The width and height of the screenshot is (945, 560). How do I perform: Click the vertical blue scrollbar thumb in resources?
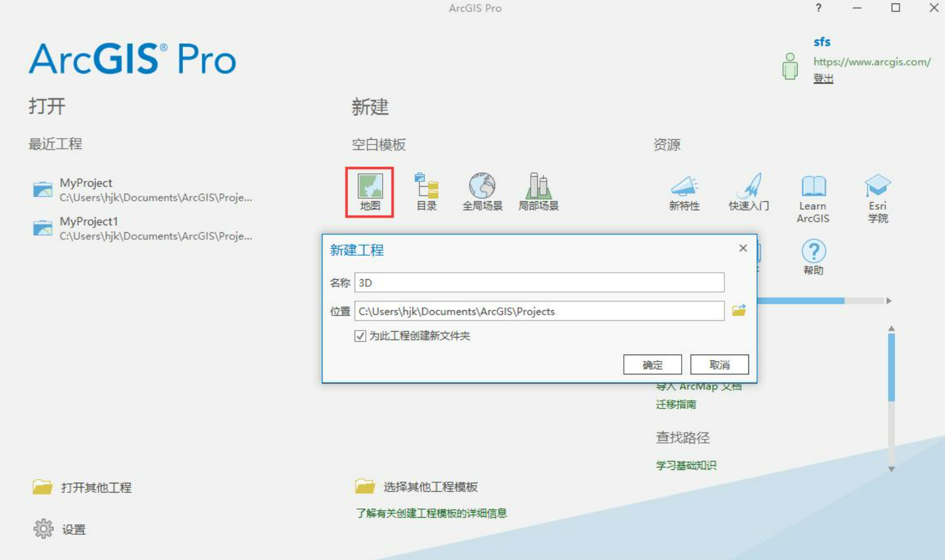[x=891, y=367]
